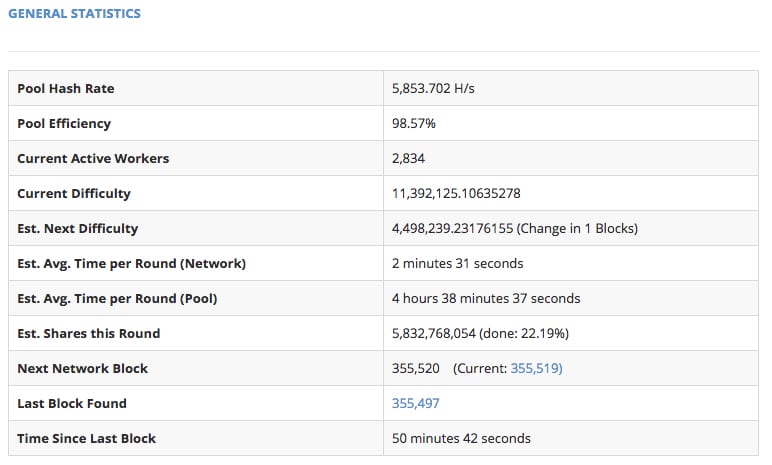Select the Pool Efficiency label
Image resolution: width=772 pixels, height=465 pixels.
click(x=64, y=124)
